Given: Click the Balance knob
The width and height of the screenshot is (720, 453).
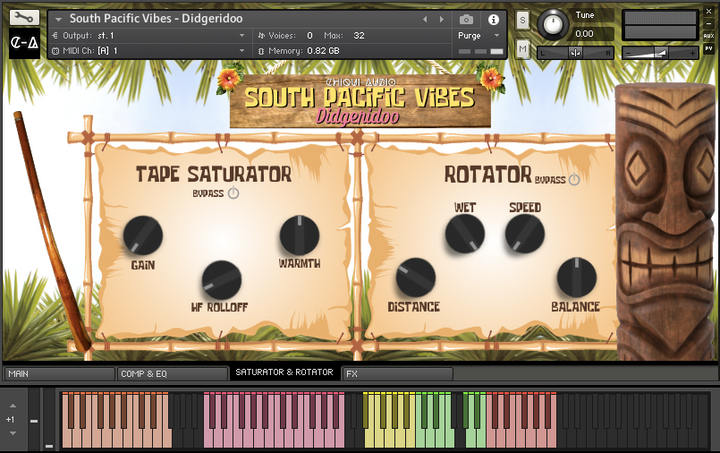Looking at the screenshot, I should tap(577, 277).
